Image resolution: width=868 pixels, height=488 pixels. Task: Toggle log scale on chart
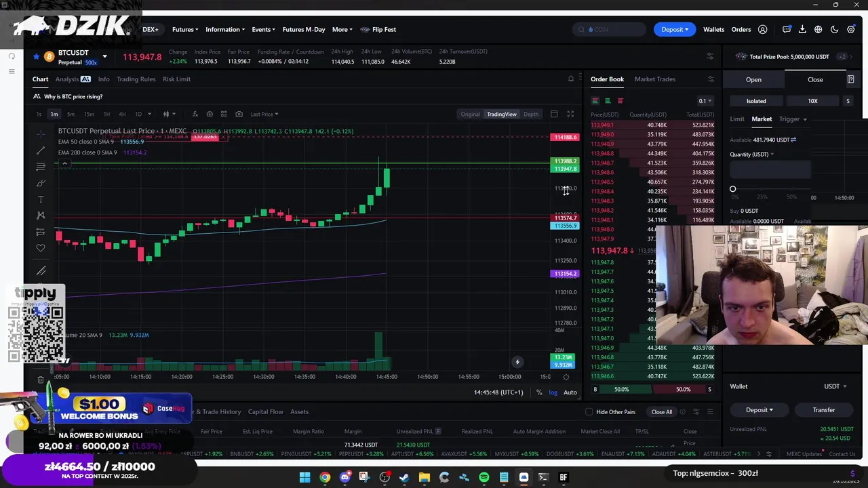(553, 392)
